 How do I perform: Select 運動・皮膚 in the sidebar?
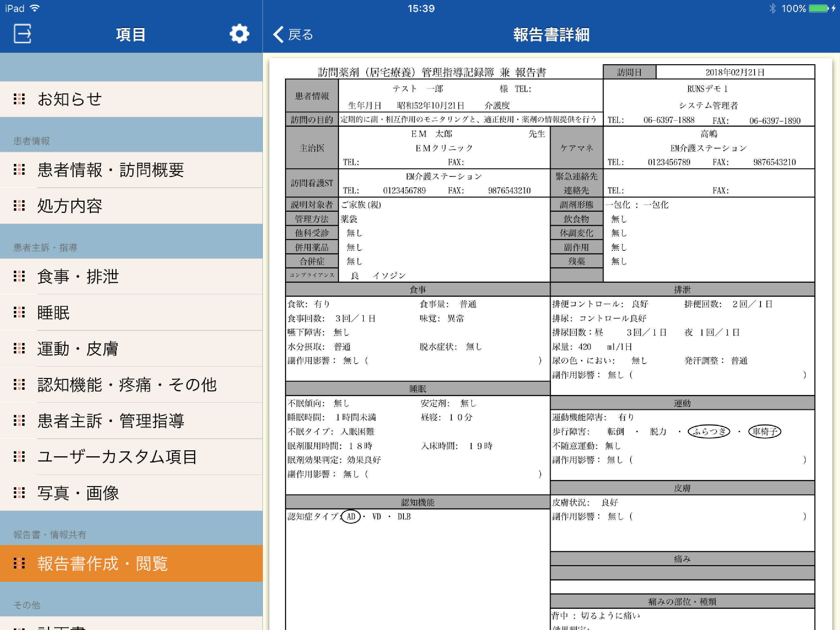pos(78,349)
